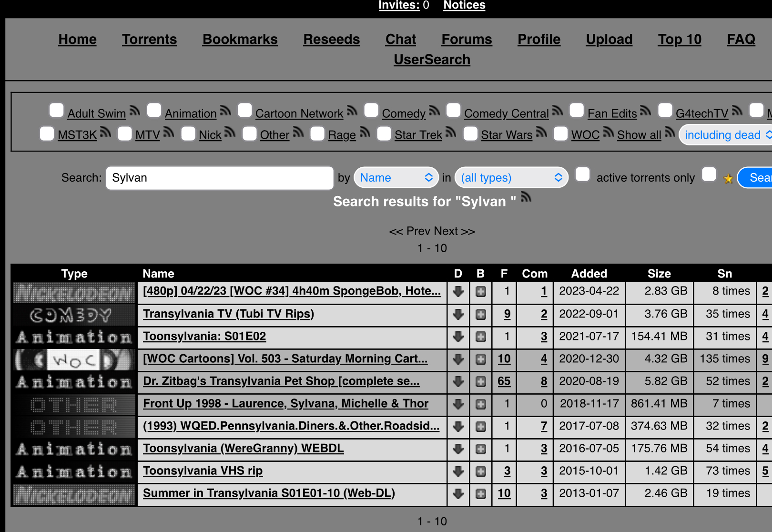Open the Comedy Central RSS feed icon
The height and width of the screenshot is (532, 772).
(558, 111)
